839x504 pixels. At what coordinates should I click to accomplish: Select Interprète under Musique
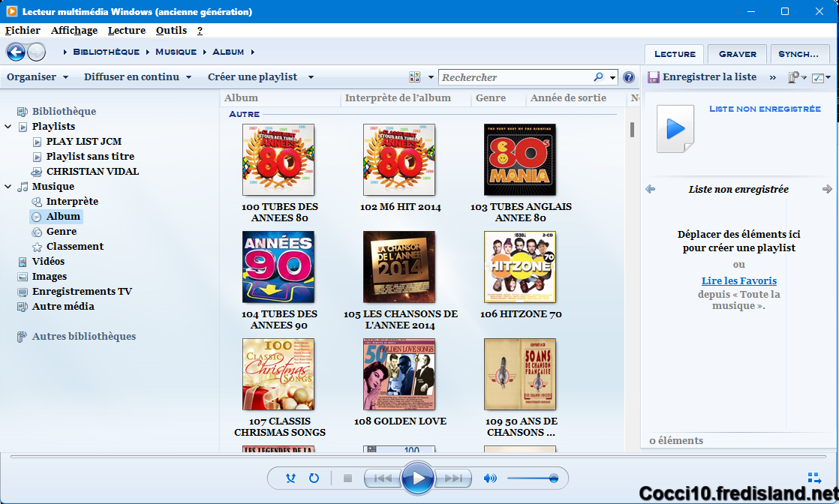tap(72, 201)
